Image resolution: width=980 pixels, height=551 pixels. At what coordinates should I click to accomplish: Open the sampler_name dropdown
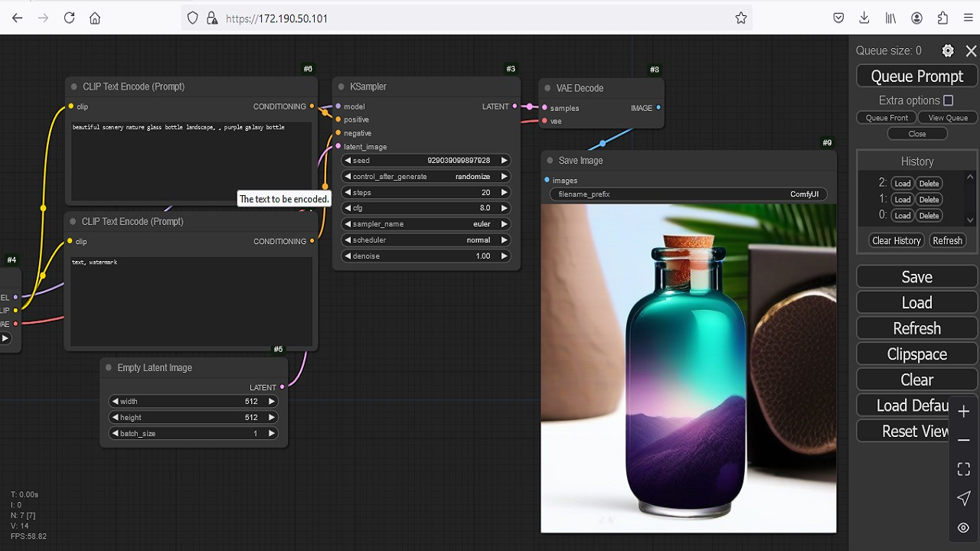426,224
